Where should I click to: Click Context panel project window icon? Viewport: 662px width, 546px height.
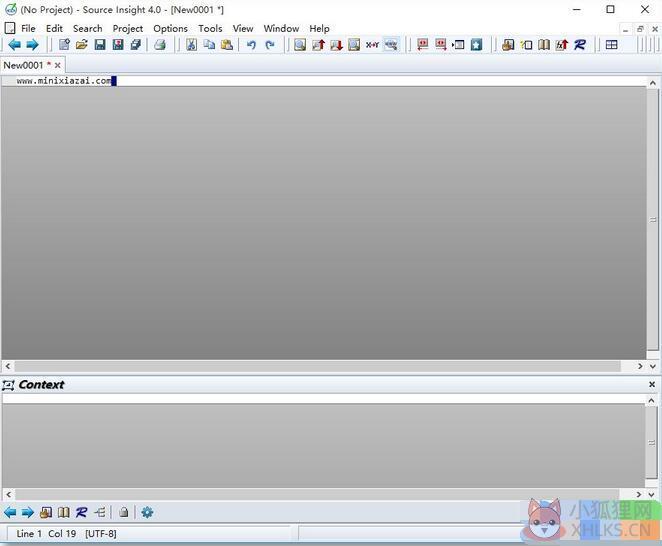pos(46,513)
